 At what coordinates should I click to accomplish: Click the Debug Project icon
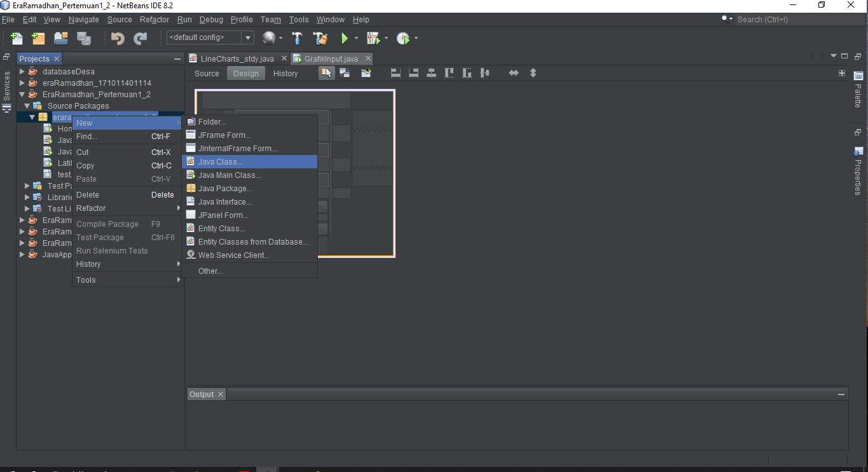(x=373, y=38)
